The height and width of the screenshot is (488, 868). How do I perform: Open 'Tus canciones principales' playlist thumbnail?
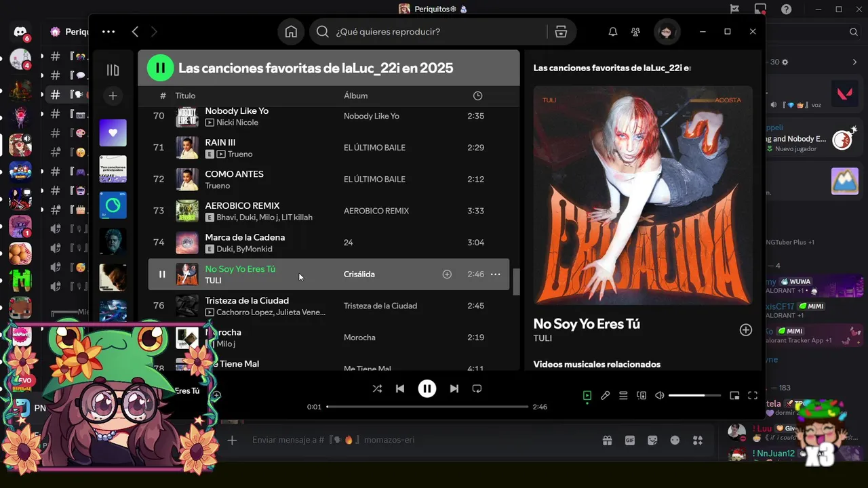tap(113, 169)
